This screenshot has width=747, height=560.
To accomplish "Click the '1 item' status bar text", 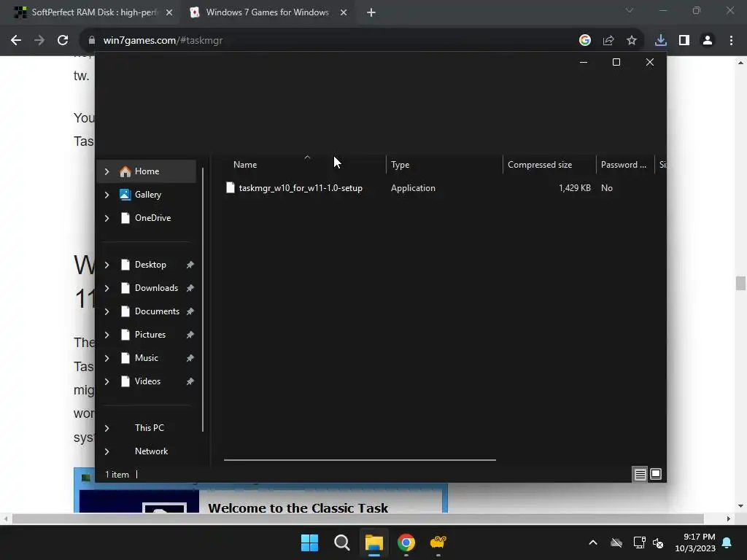I will (117, 475).
